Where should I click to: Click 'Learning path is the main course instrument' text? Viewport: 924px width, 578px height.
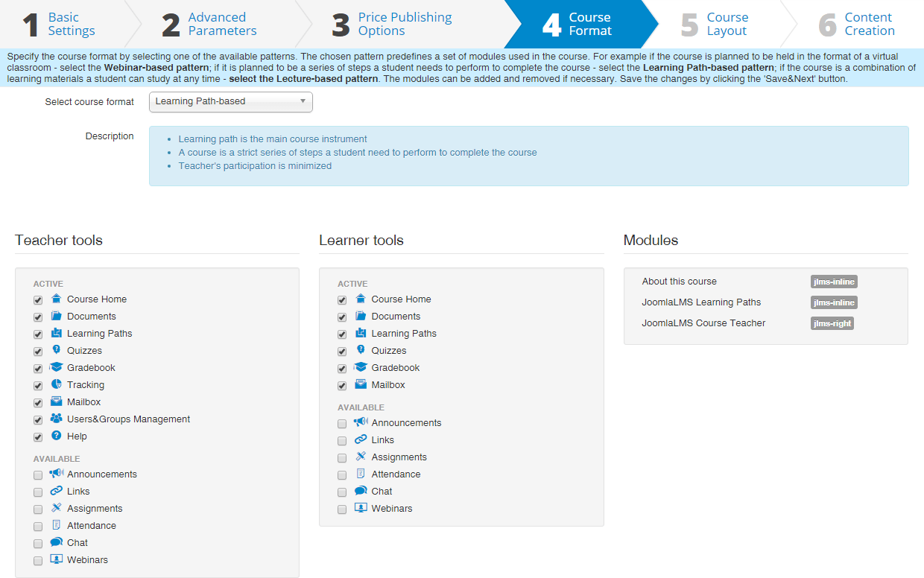click(x=273, y=139)
